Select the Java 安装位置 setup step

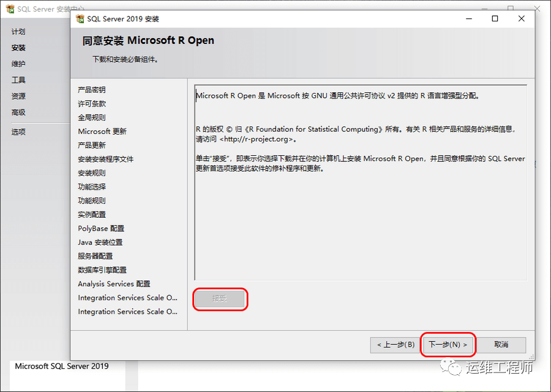(100, 243)
